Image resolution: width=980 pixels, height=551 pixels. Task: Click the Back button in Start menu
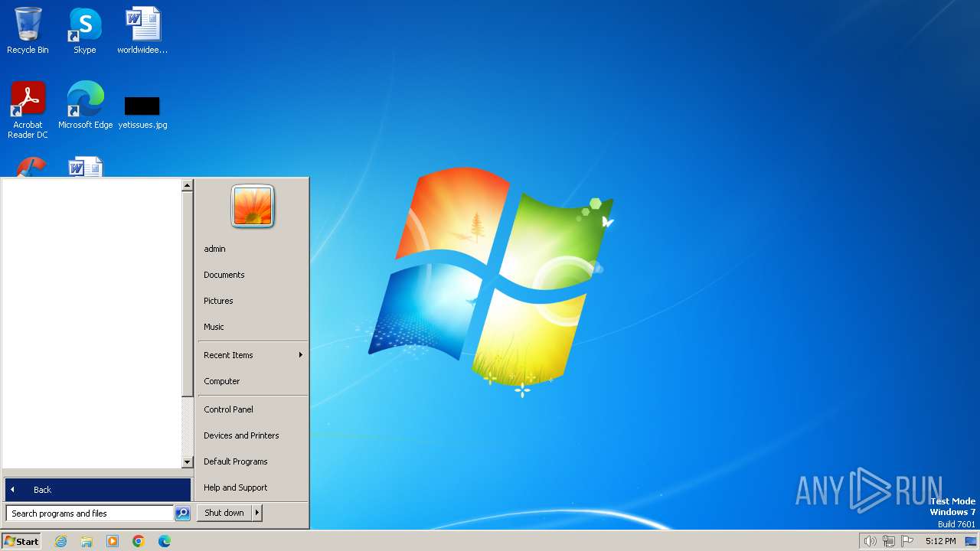pos(98,490)
